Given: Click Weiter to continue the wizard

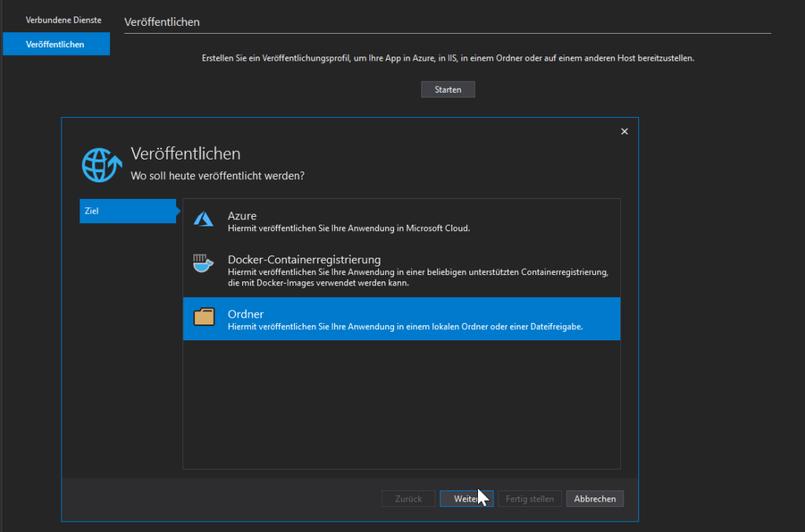Looking at the screenshot, I should (x=466, y=498).
